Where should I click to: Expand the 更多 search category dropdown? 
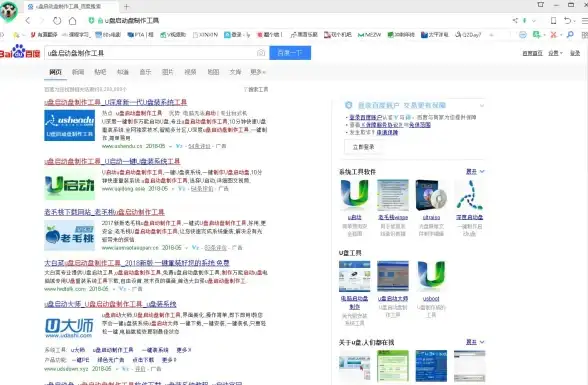coord(258,72)
